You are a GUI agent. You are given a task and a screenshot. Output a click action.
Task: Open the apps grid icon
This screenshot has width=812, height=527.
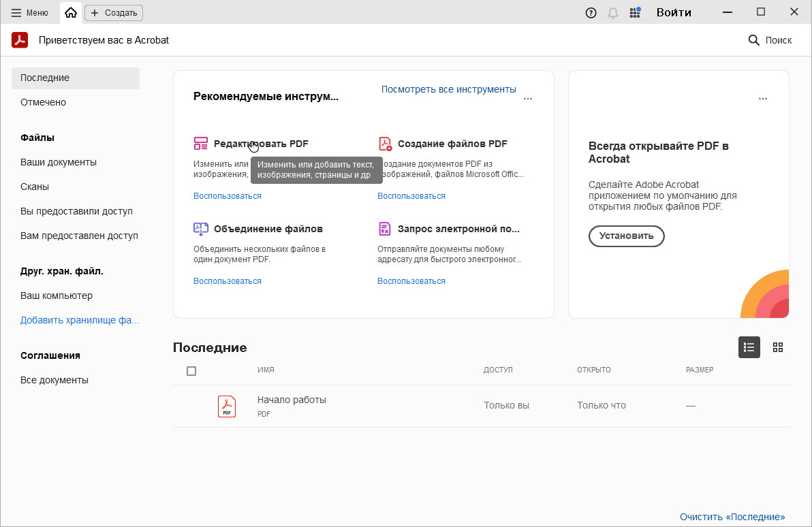coord(635,13)
